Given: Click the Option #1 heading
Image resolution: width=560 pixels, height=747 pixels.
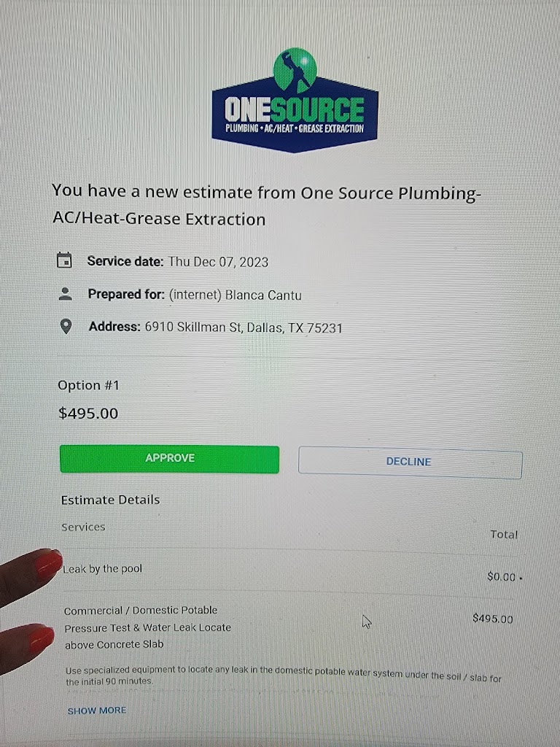Looking at the screenshot, I should 88,385.
